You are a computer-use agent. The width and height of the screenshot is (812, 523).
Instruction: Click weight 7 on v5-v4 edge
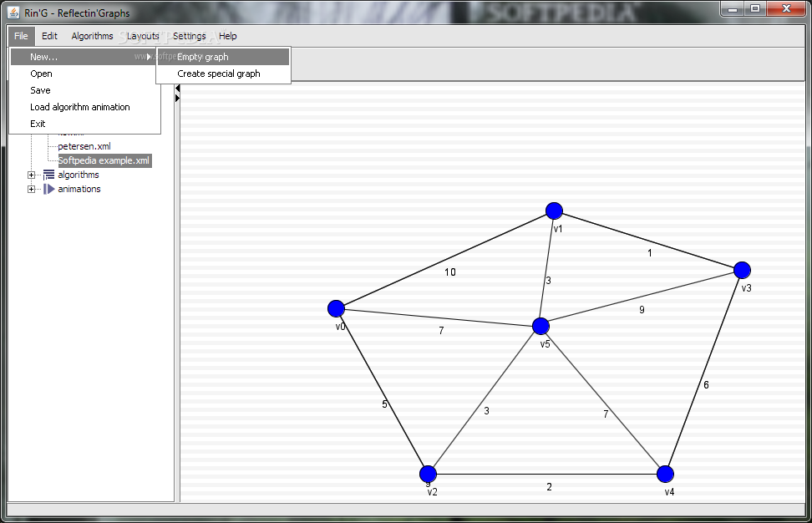tap(606, 414)
